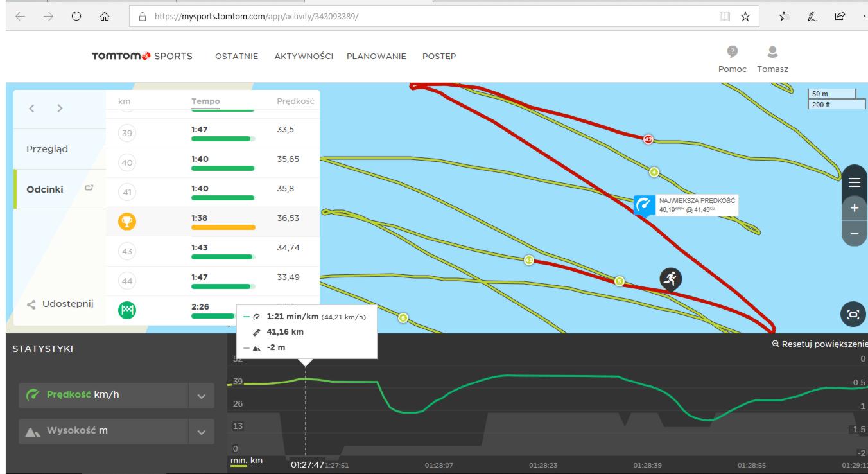
Task: Click the runner position map icon
Action: pyautogui.click(x=671, y=279)
